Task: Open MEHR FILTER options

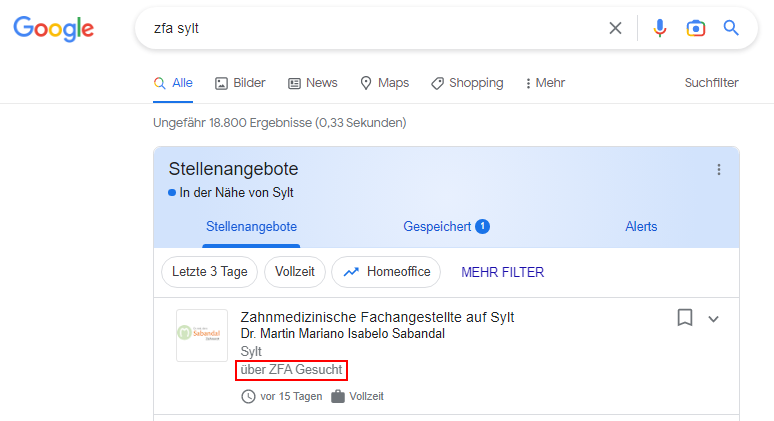Action: tap(503, 272)
